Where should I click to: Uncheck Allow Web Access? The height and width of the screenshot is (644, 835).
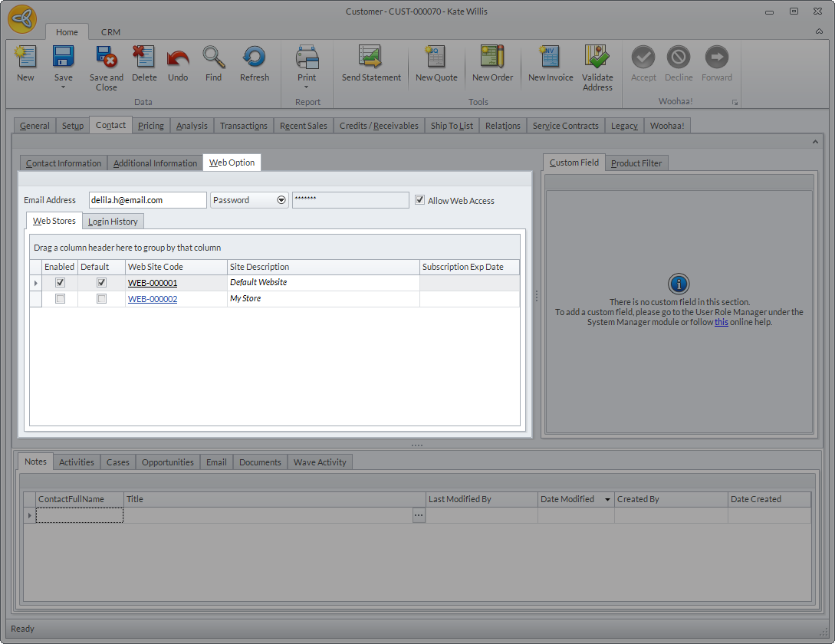419,200
